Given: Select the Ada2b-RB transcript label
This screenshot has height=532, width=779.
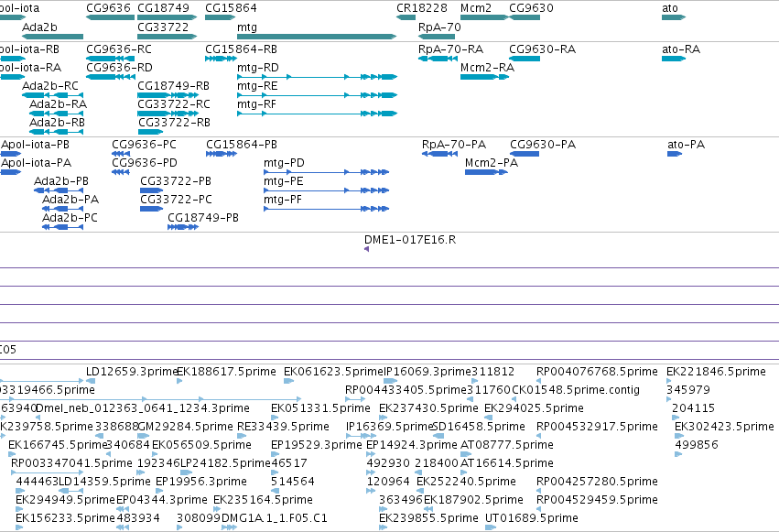Looking at the screenshot, I should pyautogui.click(x=57, y=123).
